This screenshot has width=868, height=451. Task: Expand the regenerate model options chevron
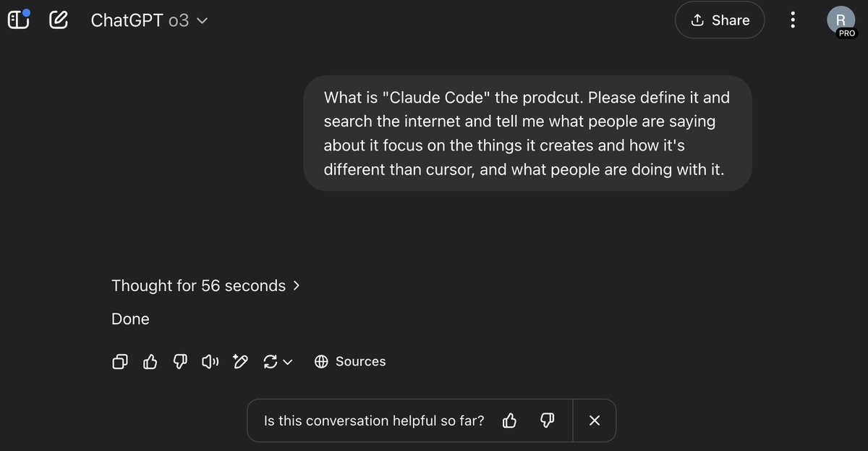pyautogui.click(x=287, y=362)
